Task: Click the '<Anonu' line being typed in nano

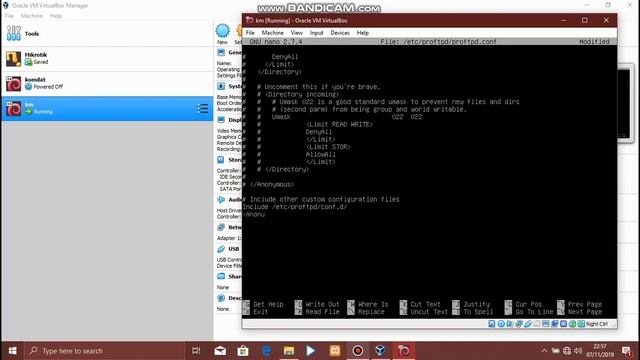Action: pyautogui.click(x=254, y=214)
